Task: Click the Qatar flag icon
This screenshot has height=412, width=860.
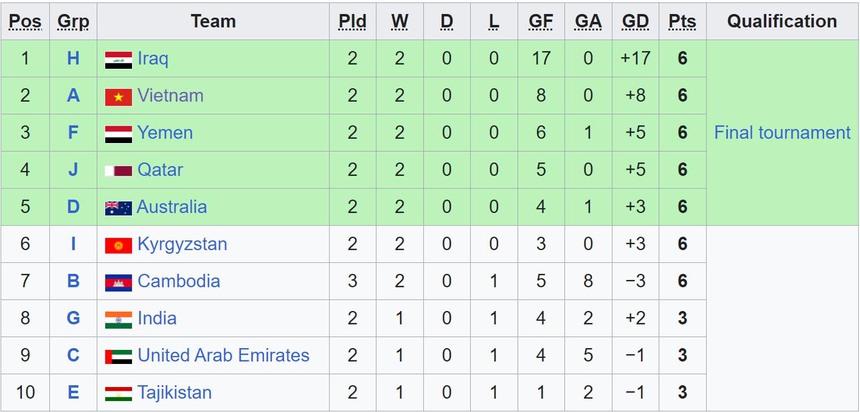Action: click(118, 170)
